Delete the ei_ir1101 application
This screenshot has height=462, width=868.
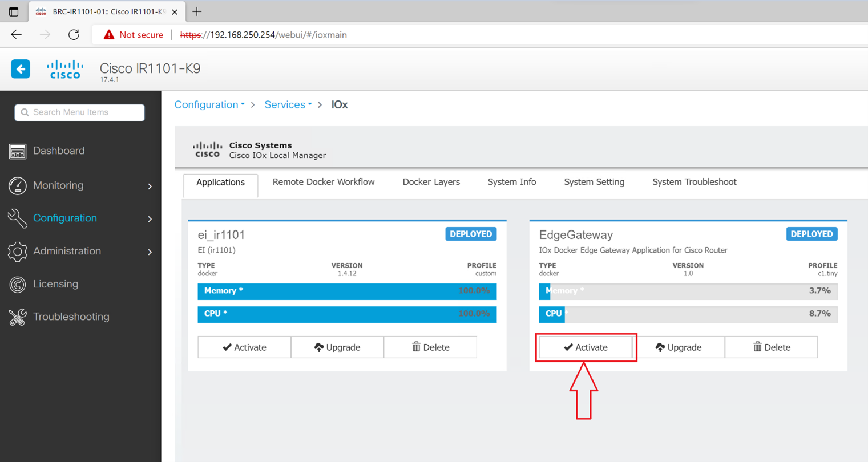(430, 347)
